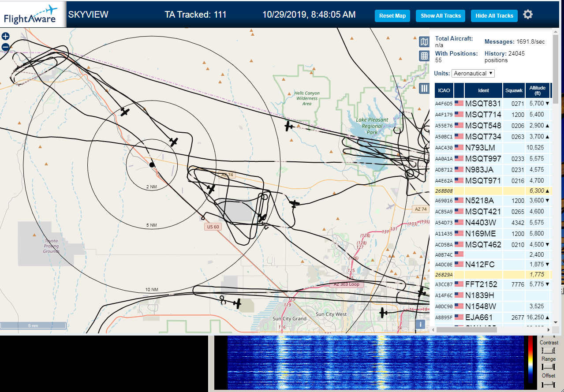
Task: Select the highlighted 26829A row
Action: pos(493,275)
